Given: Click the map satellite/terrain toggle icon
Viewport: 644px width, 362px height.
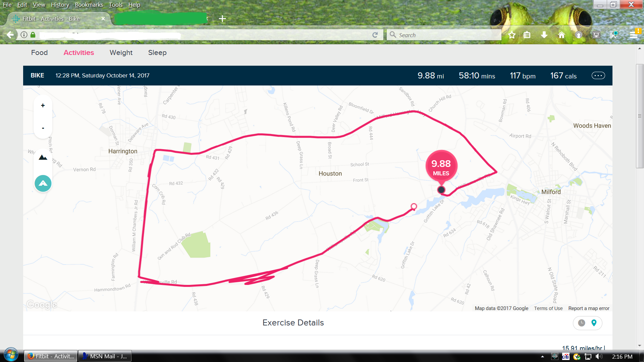Looking at the screenshot, I should [x=43, y=157].
